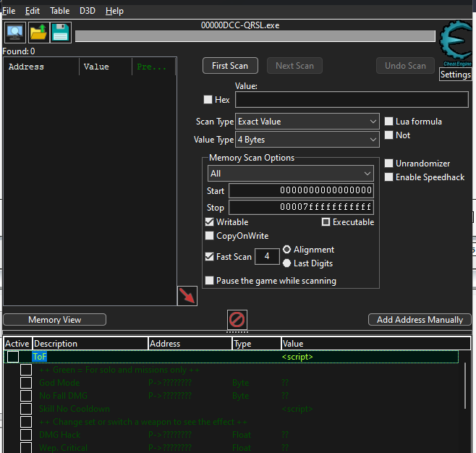476x453 pixels.
Task: Click the red clear address list icon
Action: pos(237,319)
